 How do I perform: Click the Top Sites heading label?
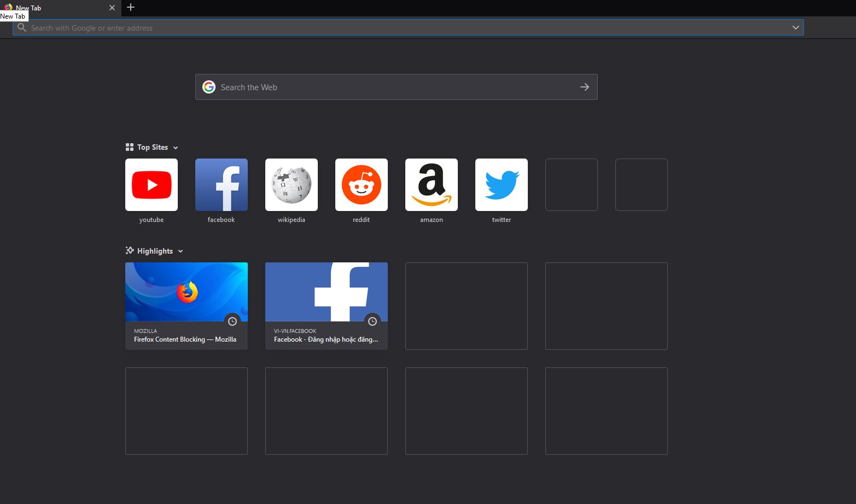point(153,147)
